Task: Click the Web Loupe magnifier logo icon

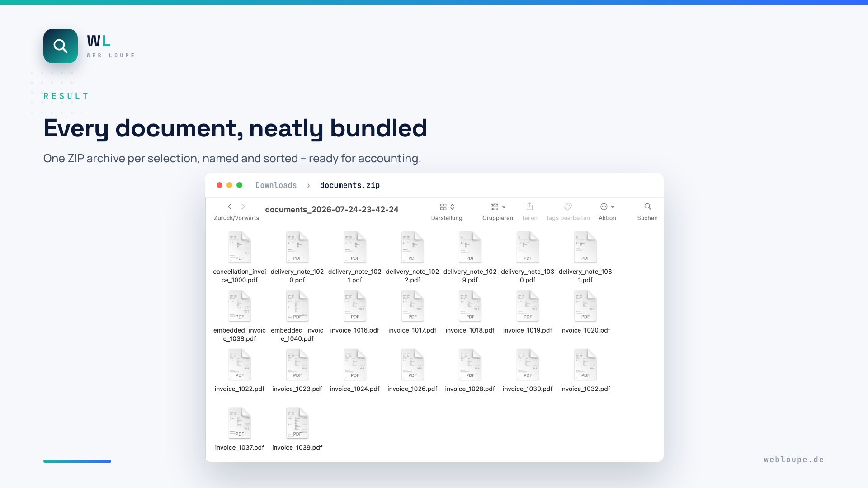Action: 61,46
